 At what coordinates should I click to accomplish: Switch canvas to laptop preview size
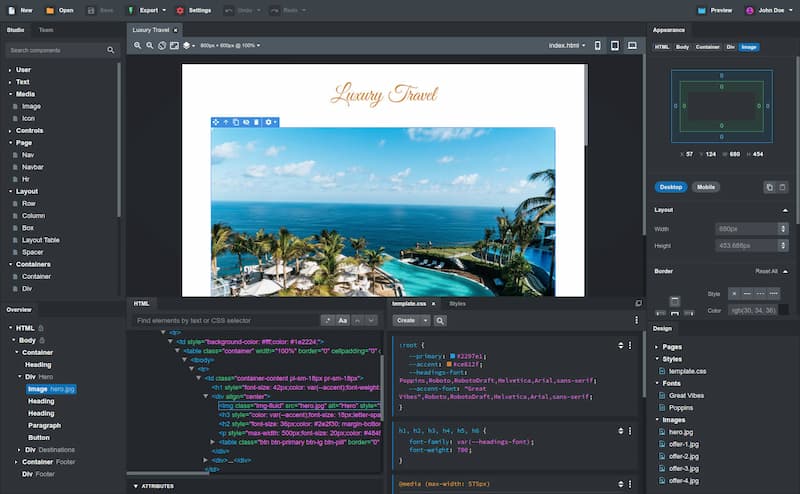pos(632,45)
